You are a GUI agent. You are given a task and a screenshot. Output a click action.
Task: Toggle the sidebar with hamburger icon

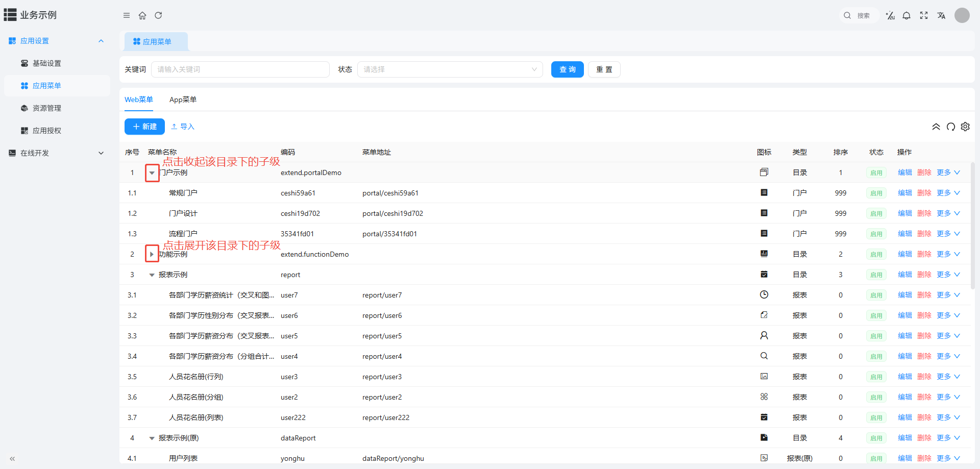[x=127, y=15]
